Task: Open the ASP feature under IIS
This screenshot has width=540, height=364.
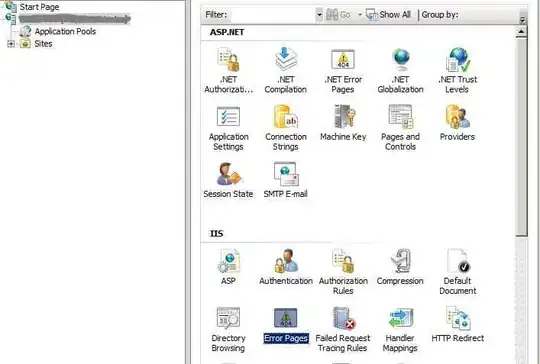Action: coord(228,267)
